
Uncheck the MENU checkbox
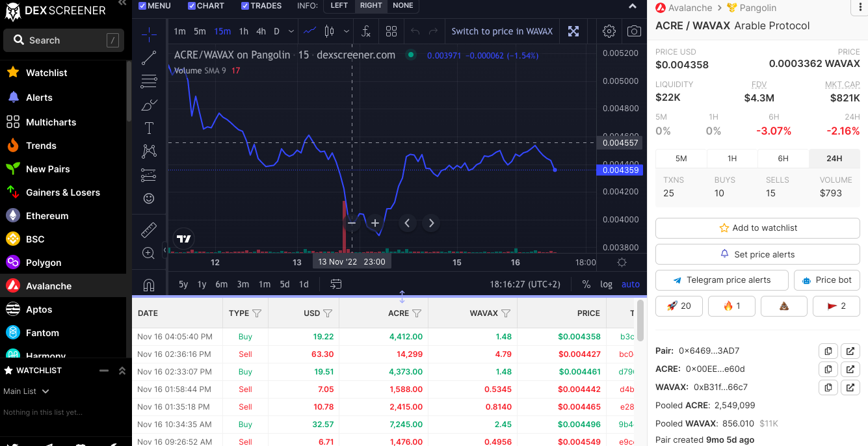[x=142, y=6]
